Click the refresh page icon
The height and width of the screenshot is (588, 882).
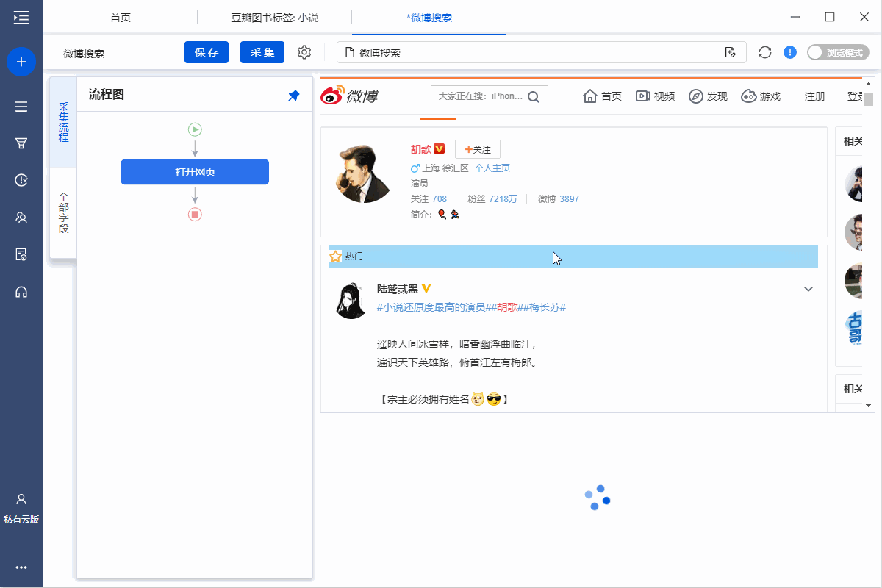coord(765,52)
